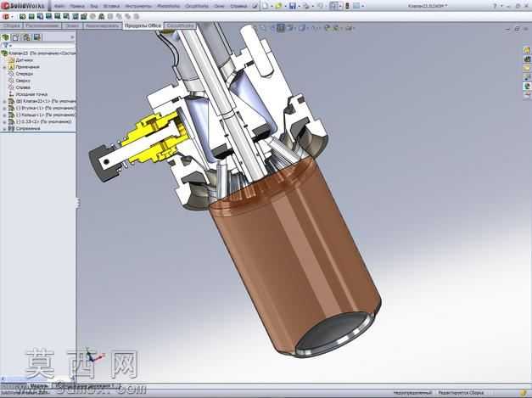The image size is (532, 398).
Task: Expand the Втулка<1> component node
Action: [4, 108]
